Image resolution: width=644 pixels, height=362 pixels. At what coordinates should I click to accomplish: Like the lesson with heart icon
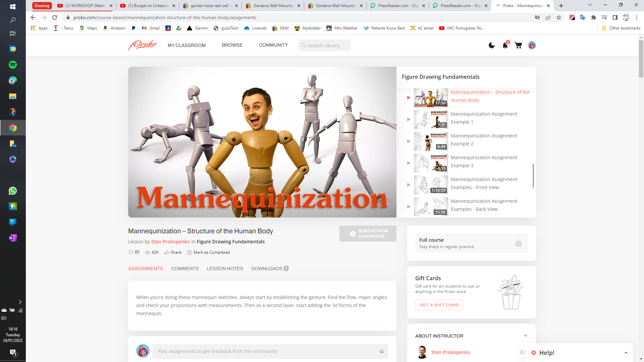click(131, 252)
